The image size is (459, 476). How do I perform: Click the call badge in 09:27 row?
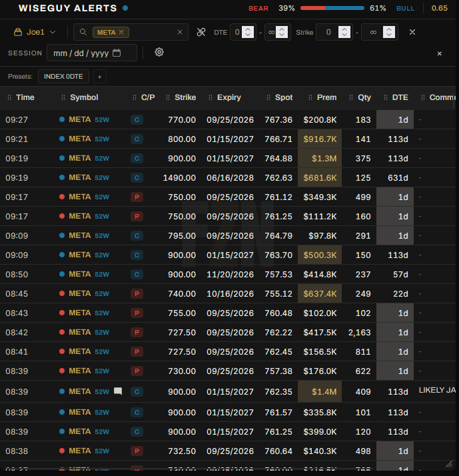click(137, 119)
